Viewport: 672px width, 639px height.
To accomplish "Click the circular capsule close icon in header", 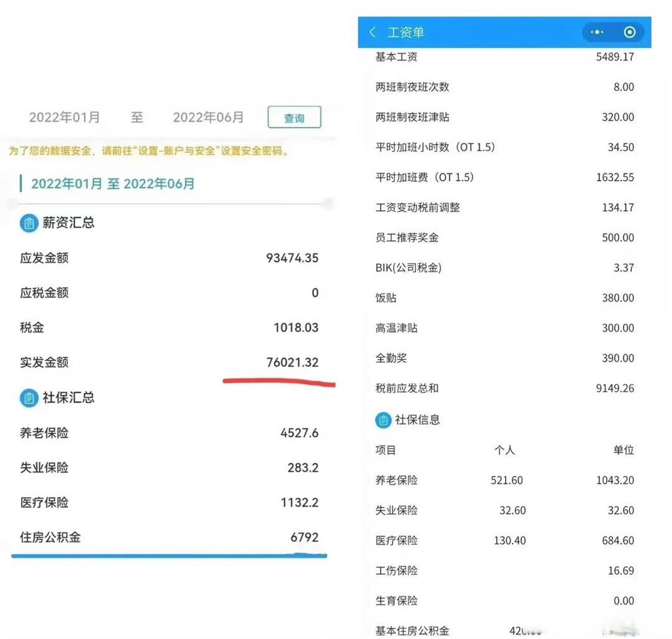I will [630, 32].
